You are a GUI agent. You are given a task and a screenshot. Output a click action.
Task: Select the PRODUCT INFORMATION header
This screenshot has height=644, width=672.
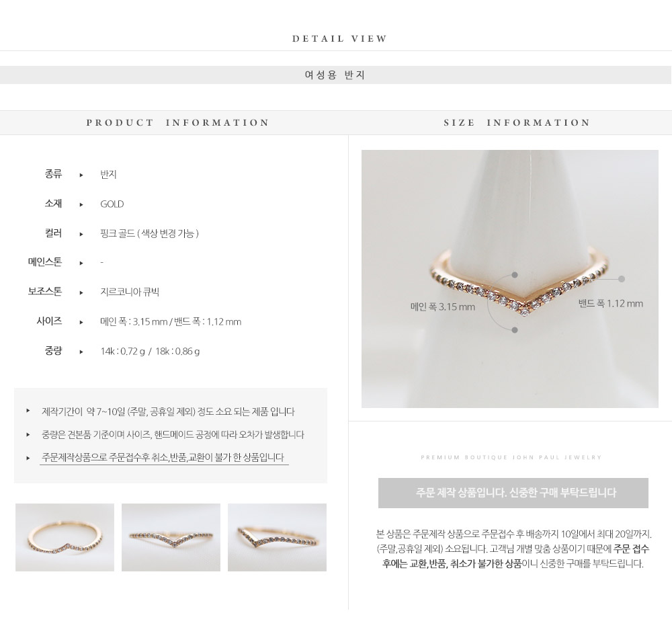pyautogui.click(x=177, y=122)
